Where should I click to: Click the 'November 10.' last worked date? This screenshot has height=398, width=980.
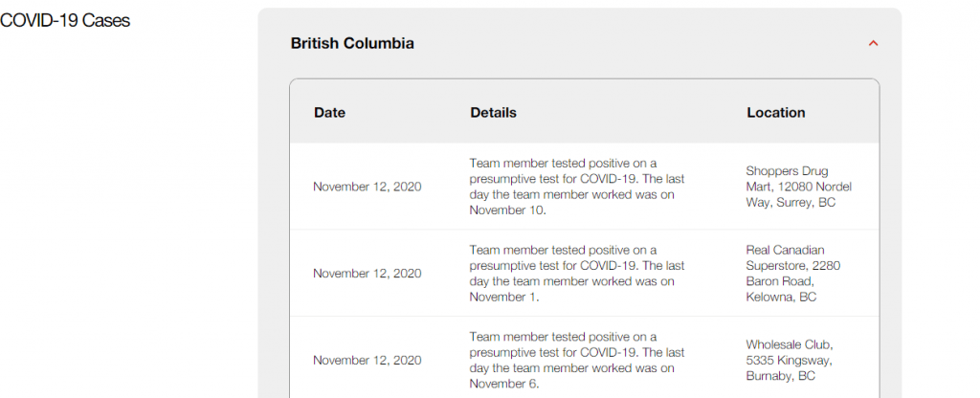click(x=507, y=210)
